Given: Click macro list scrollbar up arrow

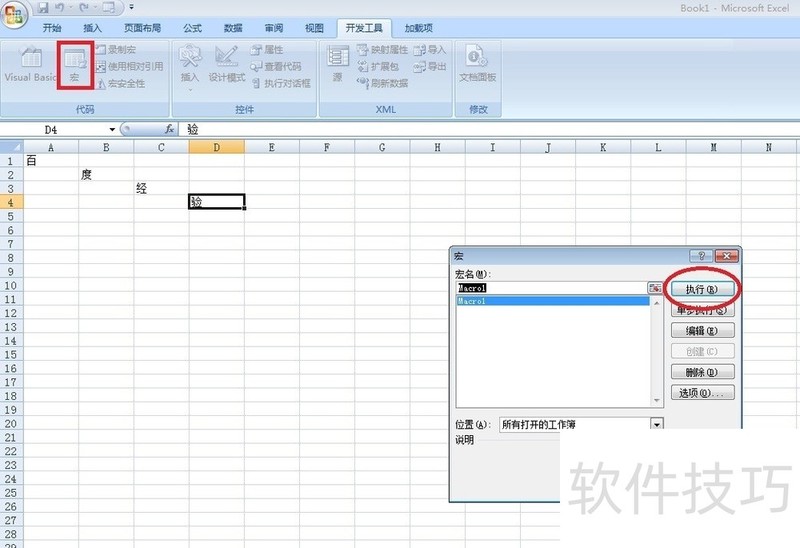Looking at the screenshot, I should [x=657, y=303].
